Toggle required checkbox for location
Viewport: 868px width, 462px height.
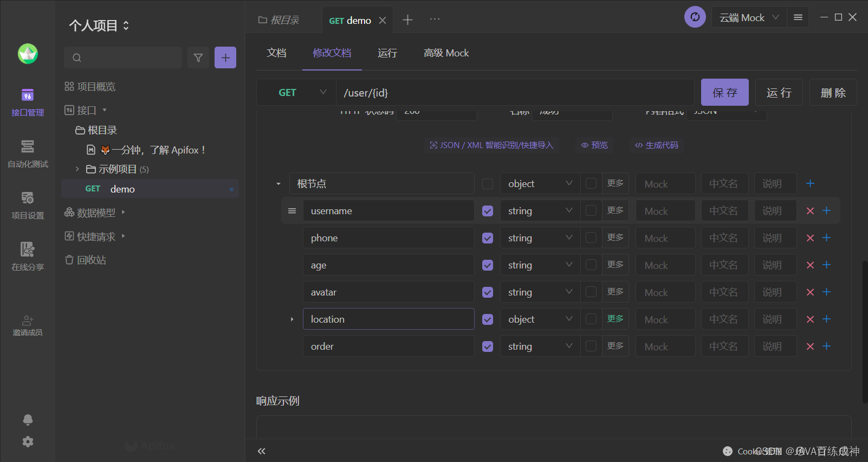(488, 319)
